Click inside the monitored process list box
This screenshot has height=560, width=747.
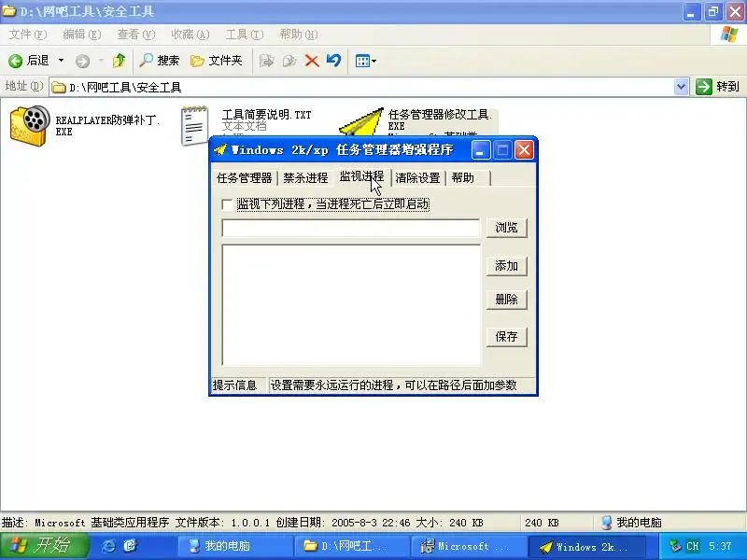click(x=351, y=305)
